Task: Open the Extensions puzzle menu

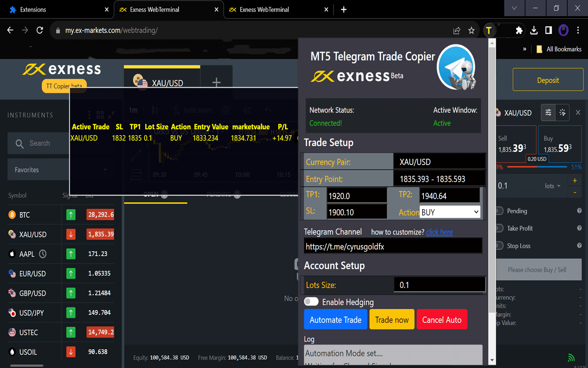Action: coord(519,30)
